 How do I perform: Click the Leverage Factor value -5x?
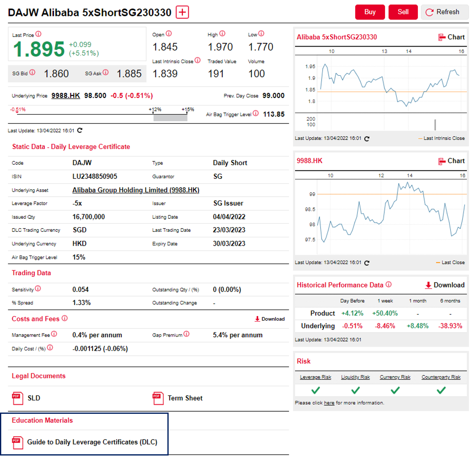click(x=77, y=204)
